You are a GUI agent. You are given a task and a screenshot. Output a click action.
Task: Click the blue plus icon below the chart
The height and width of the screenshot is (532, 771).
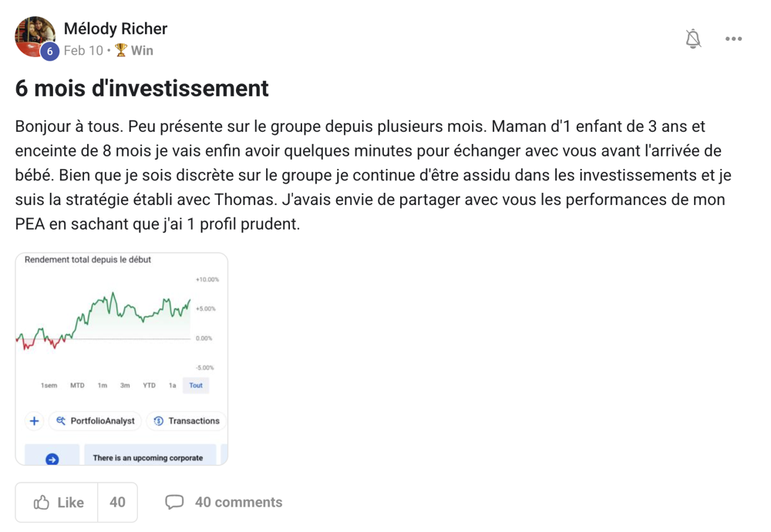[x=34, y=421]
